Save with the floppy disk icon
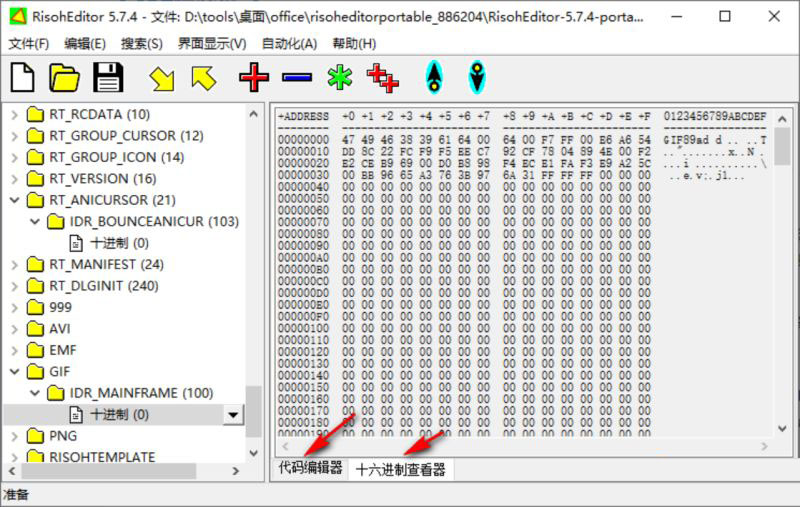800x507 pixels. (x=108, y=78)
